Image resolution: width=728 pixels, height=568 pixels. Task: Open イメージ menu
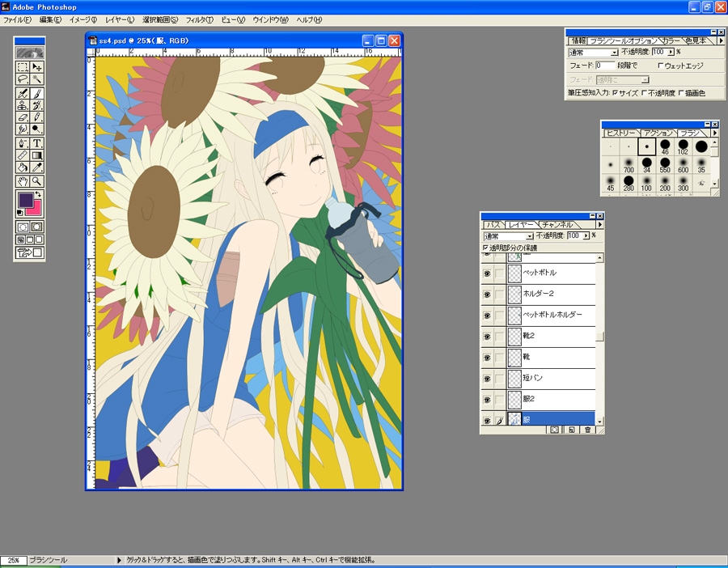click(83, 19)
